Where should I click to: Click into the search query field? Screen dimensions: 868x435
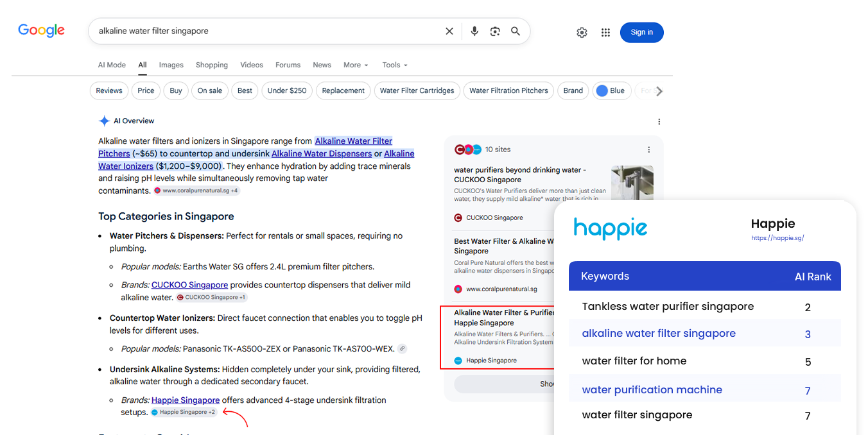266,31
